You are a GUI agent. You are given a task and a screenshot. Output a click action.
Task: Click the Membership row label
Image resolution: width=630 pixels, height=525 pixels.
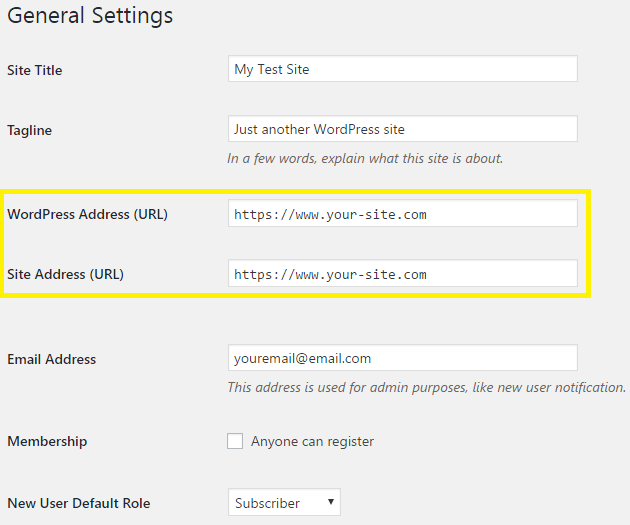coord(47,441)
